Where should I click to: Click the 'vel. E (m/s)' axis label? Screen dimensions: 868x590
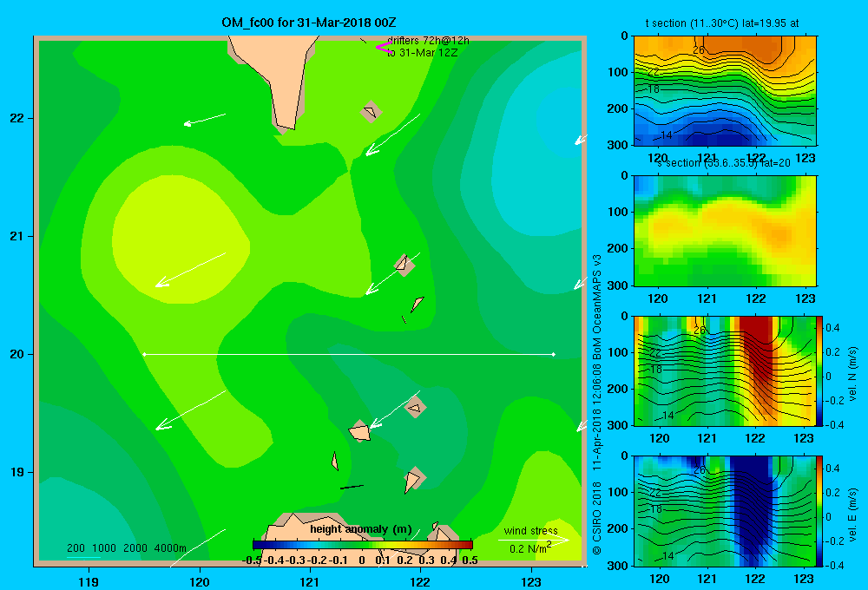click(852, 515)
